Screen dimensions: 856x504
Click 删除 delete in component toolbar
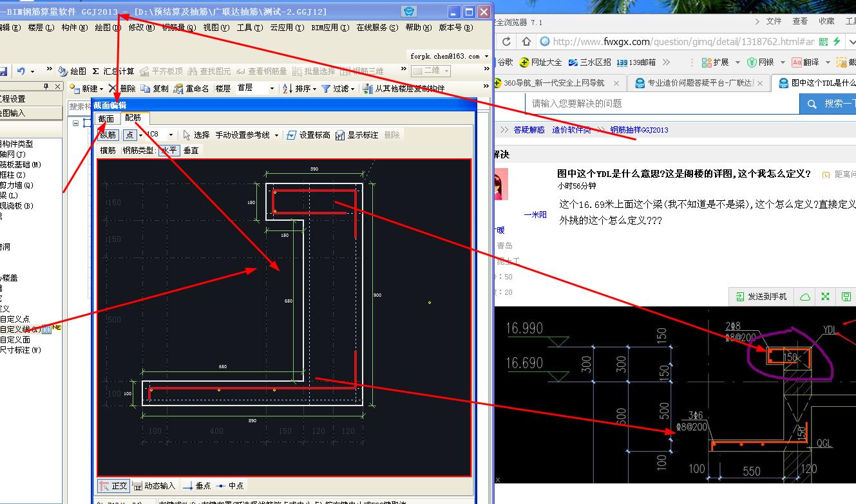click(122, 88)
